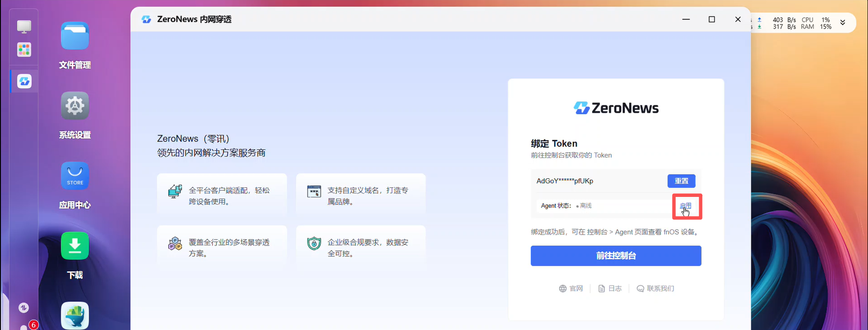Click the whale app icon on desktop

(x=75, y=315)
